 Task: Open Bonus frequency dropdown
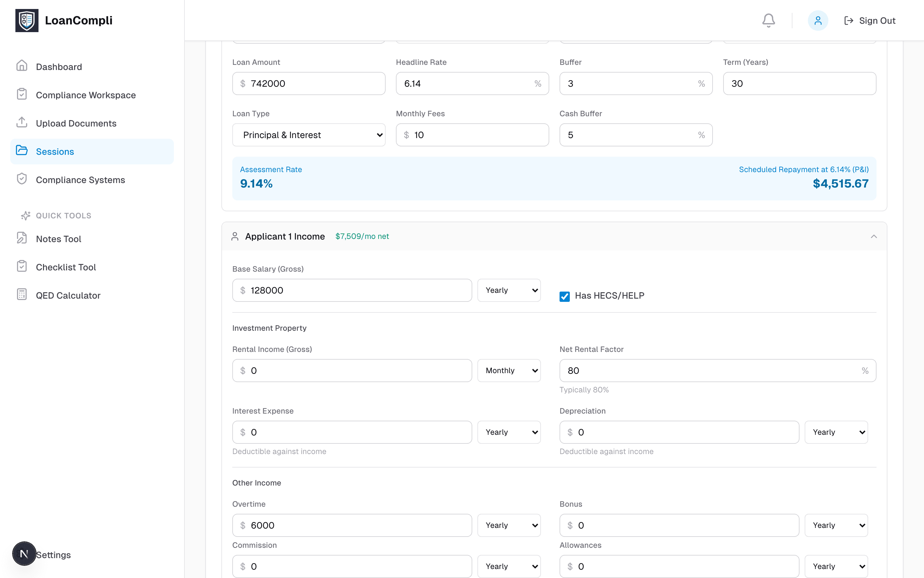click(x=836, y=525)
